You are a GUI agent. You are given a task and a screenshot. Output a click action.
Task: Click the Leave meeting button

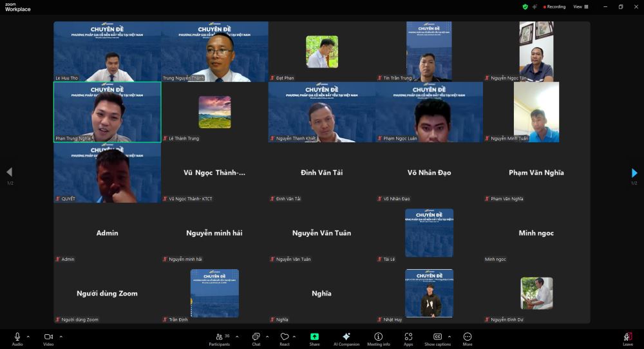point(627,337)
